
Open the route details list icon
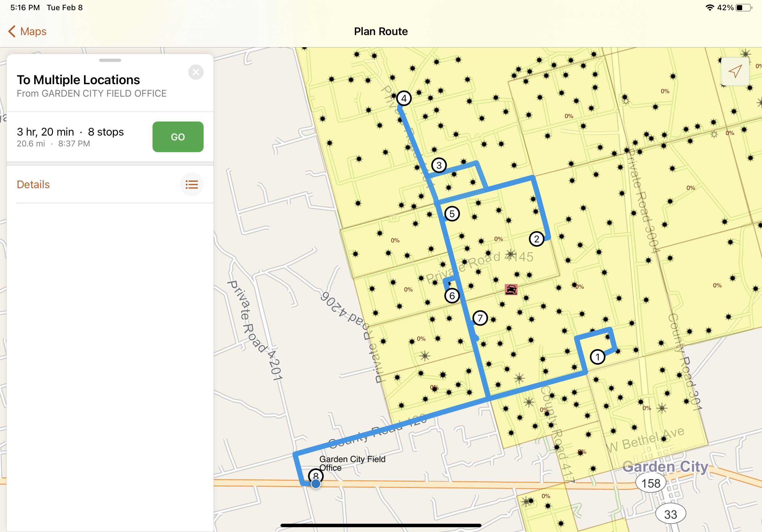coord(191,184)
